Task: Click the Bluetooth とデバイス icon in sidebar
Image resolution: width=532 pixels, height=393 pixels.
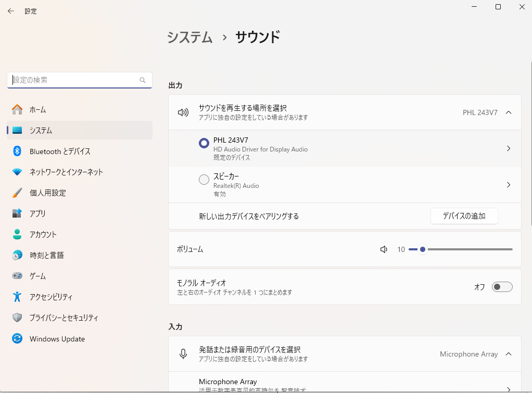Action: [x=17, y=151]
